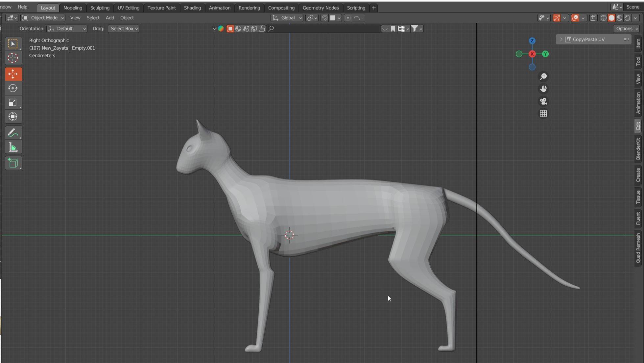This screenshot has width=644, height=363.
Task: Toggle X-ray mode
Action: click(x=593, y=18)
